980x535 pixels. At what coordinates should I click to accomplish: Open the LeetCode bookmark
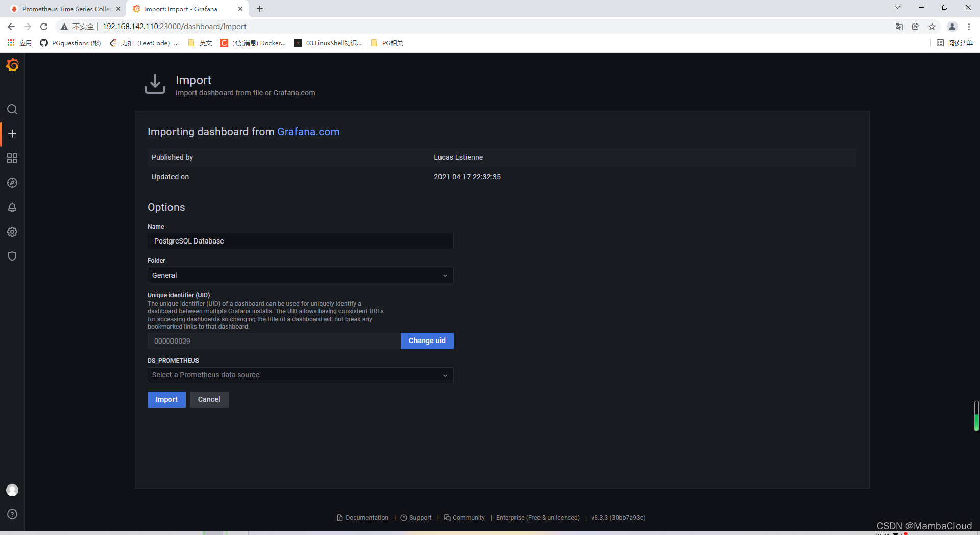pos(144,43)
